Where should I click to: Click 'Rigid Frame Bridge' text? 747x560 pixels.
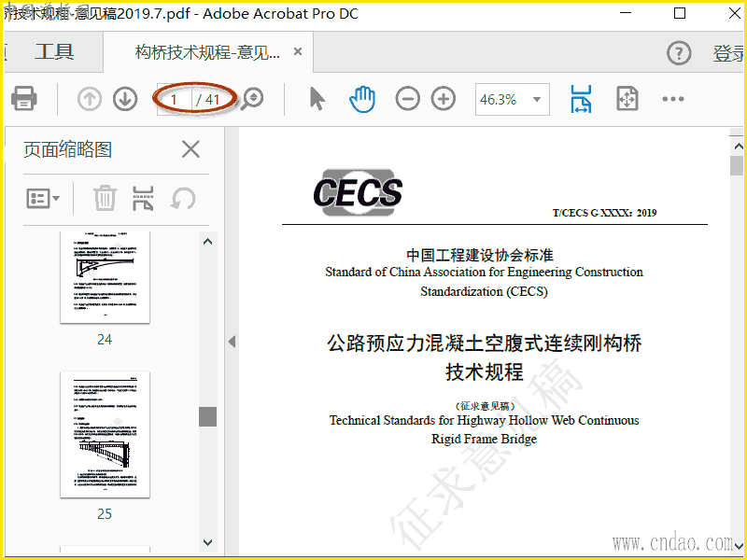(484, 439)
